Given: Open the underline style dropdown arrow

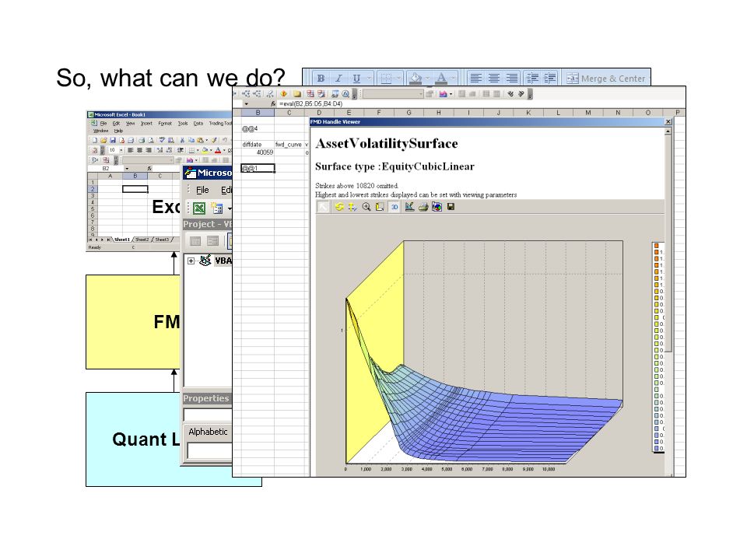Looking at the screenshot, I should click(369, 78).
